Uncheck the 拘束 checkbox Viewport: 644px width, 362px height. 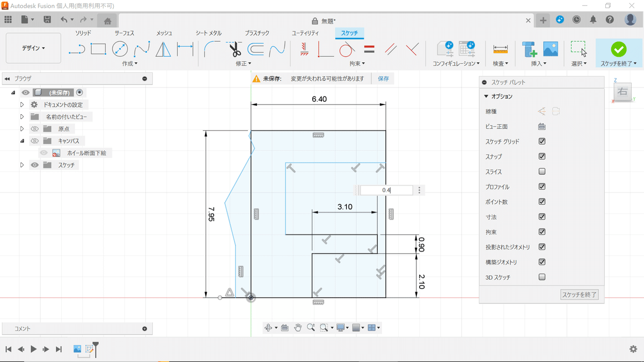tap(542, 232)
